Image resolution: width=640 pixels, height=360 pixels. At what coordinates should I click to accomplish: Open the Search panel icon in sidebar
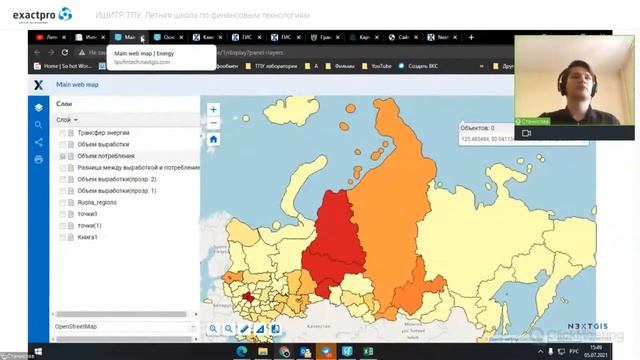coord(38,125)
